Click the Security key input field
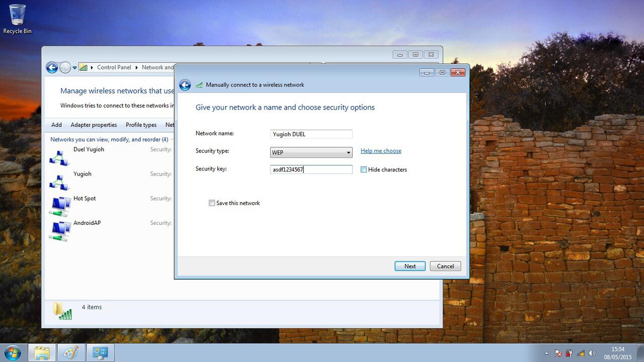The width and height of the screenshot is (644, 362). 311,169
